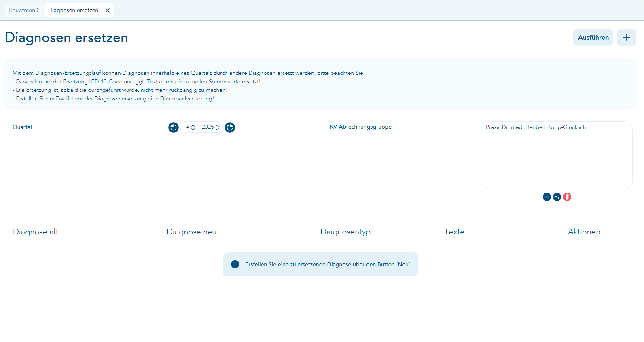Delete the selected KV-Abrechnungsgruppe with trash icon
The width and height of the screenshot is (644, 342).
coord(567,197)
